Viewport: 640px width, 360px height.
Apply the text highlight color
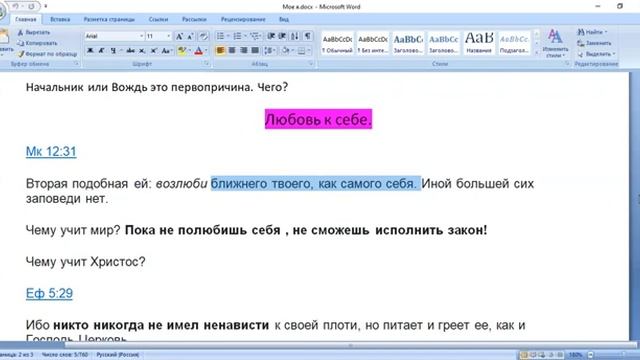(x=182, y=51)
